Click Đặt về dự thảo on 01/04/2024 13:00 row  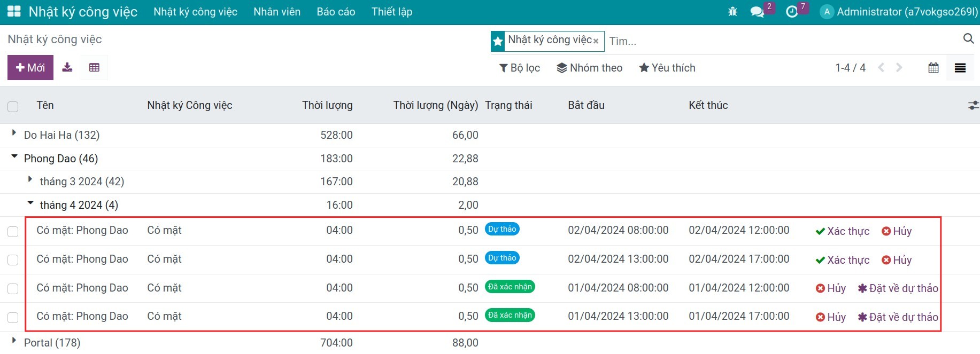pos(898,317)
